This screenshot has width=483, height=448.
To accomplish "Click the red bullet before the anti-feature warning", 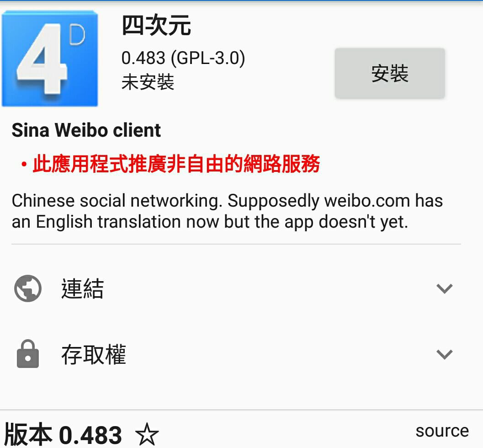I will (24, 164).
